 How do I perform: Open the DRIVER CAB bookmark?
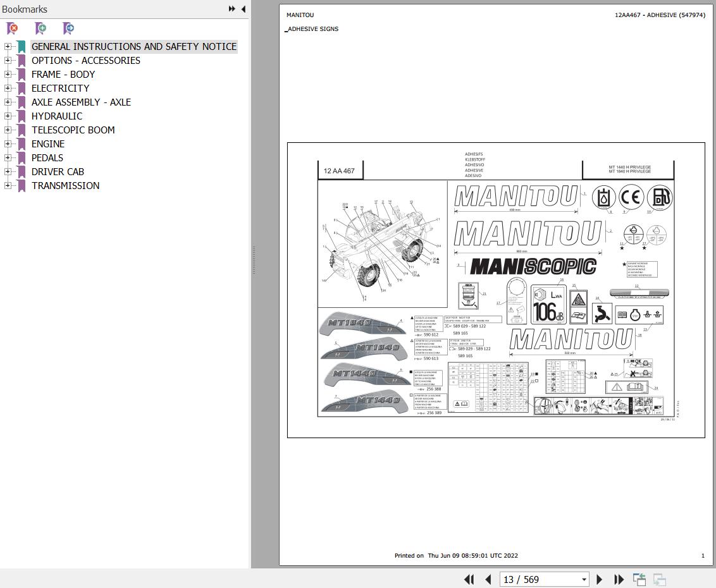(x=58, y=171)
